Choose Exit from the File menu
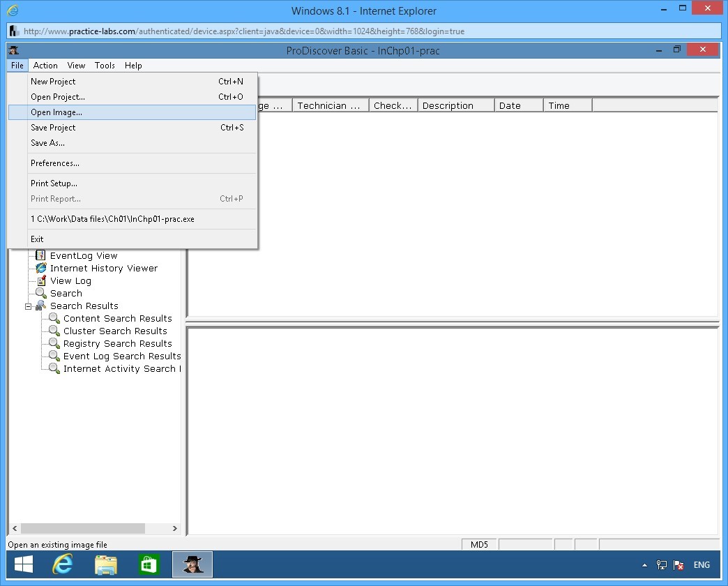728x586 pixels. 132,239
